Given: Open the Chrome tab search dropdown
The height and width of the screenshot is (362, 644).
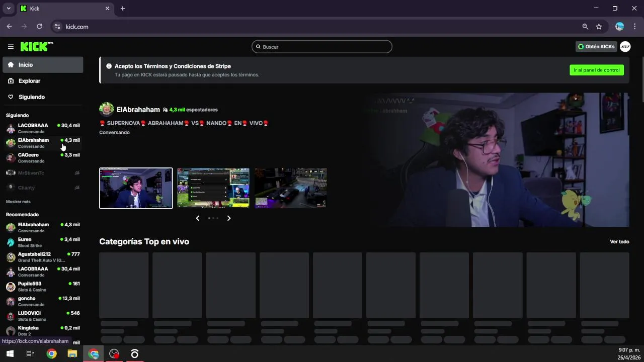Looking at the screenshot, I should pos(8,9).
